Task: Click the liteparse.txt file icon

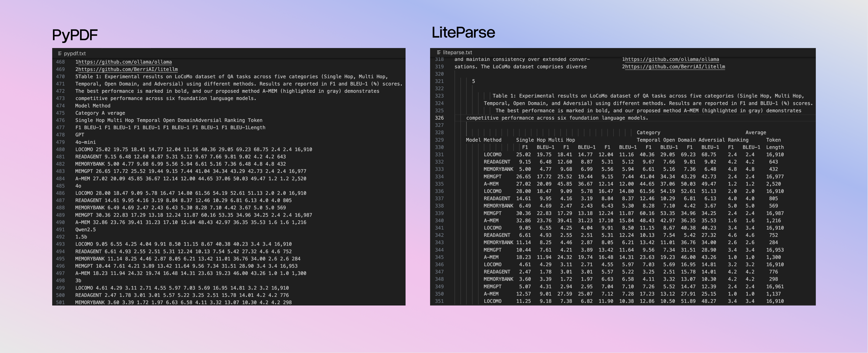Action: click(438, 52)
